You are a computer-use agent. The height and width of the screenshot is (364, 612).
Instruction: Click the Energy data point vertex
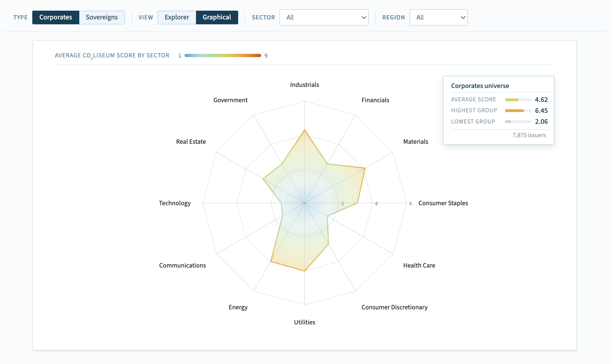pos(271,262)
